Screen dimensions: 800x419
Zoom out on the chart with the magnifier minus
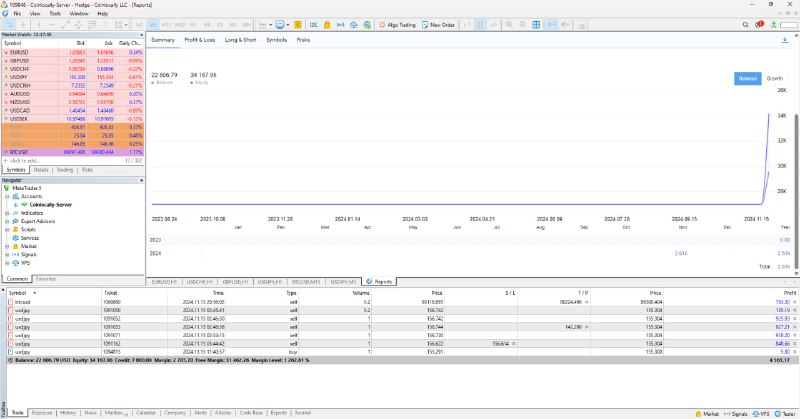point(522,24)
